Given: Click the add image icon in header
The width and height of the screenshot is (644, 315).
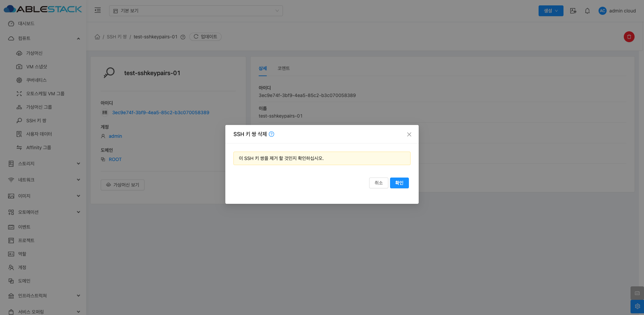Looking at the screenshot, I should [573, 11].
